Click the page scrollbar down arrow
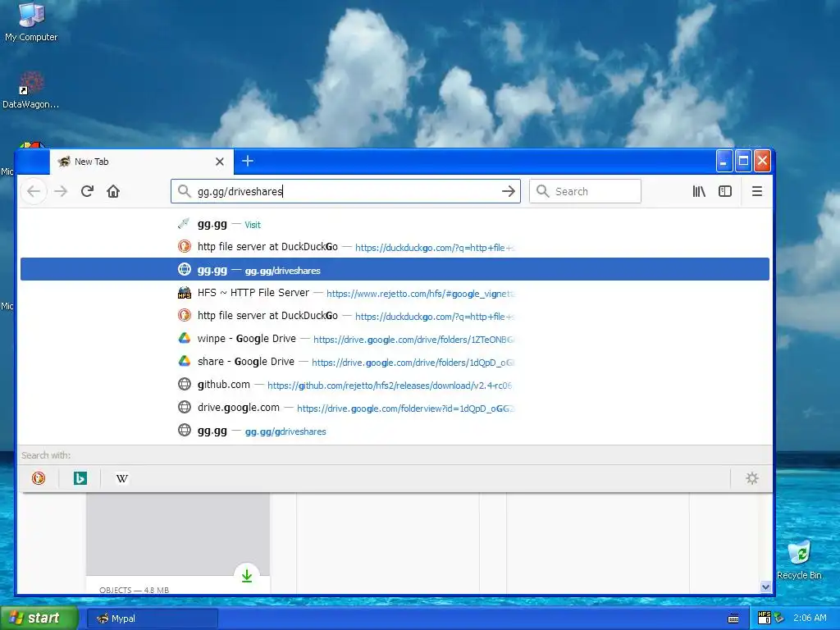The height and width of the screenshot is (630, 840). pos(765,587)
